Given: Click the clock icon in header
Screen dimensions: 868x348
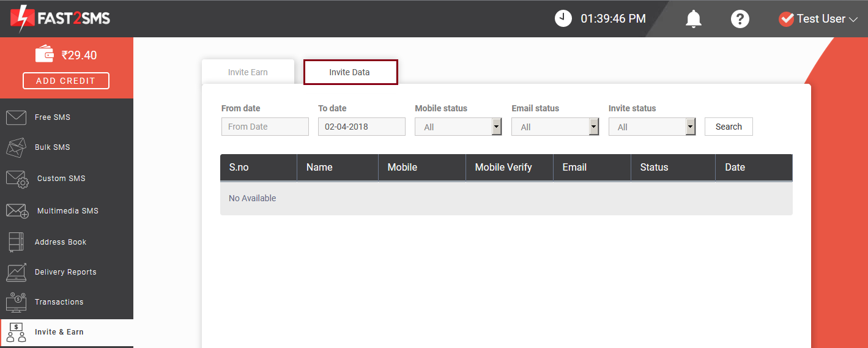Looking at the screenshot, I should coord(563,18).
